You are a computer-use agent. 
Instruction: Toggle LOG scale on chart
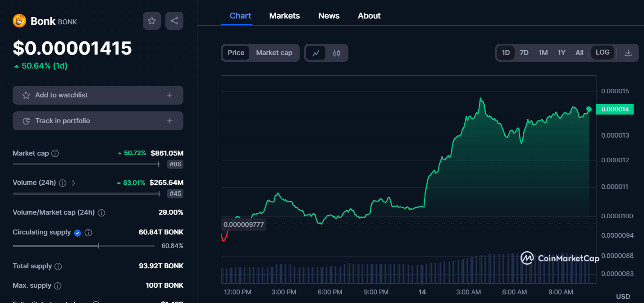pos(603,52)
